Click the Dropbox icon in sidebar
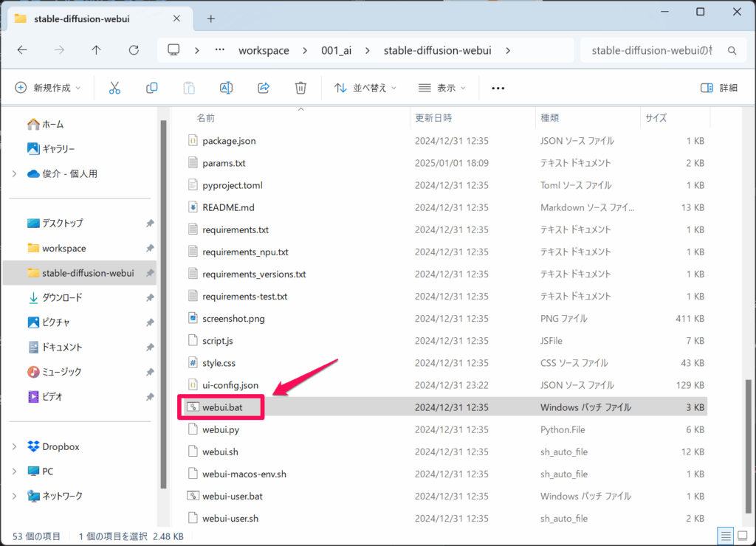Screen dimensions: 756x546 point(33,446)
